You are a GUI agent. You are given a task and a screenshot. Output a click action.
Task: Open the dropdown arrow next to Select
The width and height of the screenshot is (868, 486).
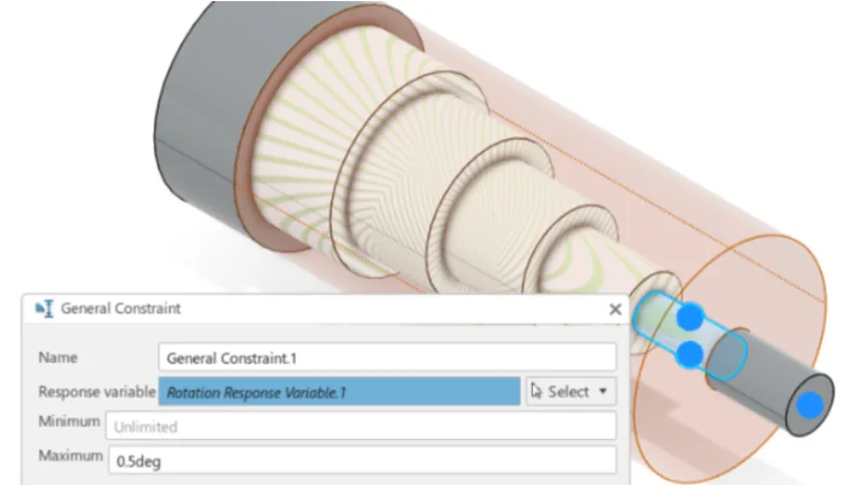(603, 391)
